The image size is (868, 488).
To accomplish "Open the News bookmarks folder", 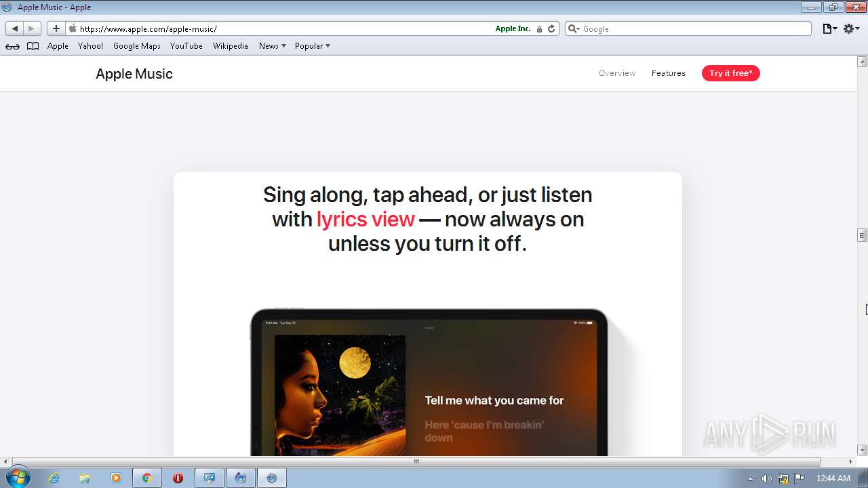I will (x=272, y=46).
